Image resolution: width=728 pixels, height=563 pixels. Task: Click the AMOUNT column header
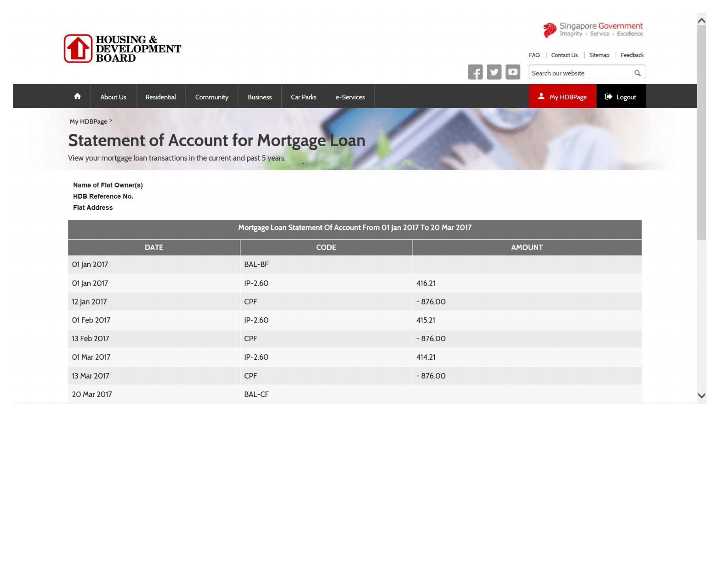click(527, 247)
